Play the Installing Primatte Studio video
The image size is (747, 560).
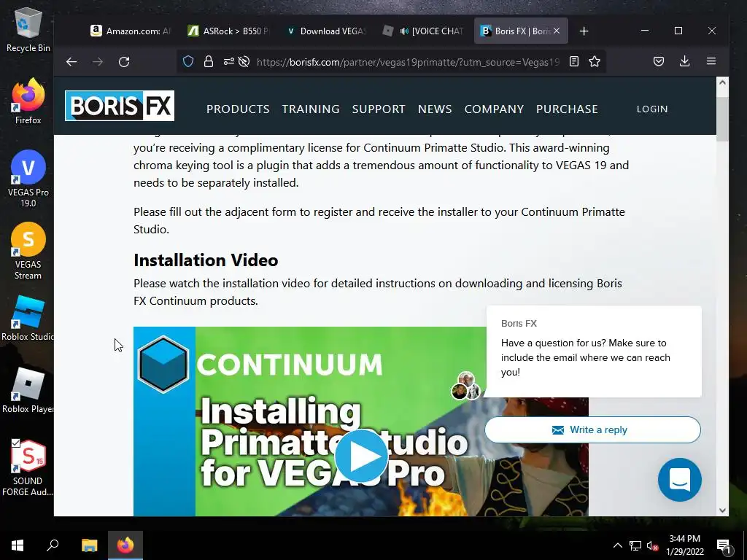click(361, 456)
